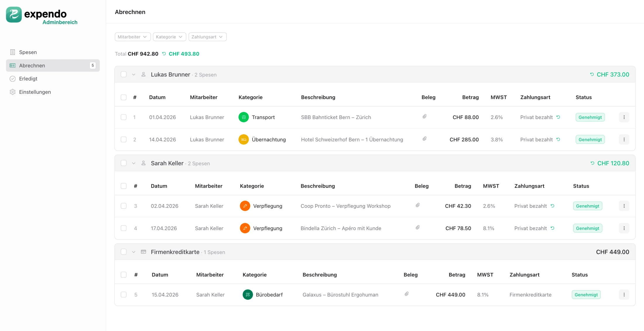Viewport: 644px width, 331px height.
Task: Click Genehmigt badge for Galaxus expense
Action: 586,295
